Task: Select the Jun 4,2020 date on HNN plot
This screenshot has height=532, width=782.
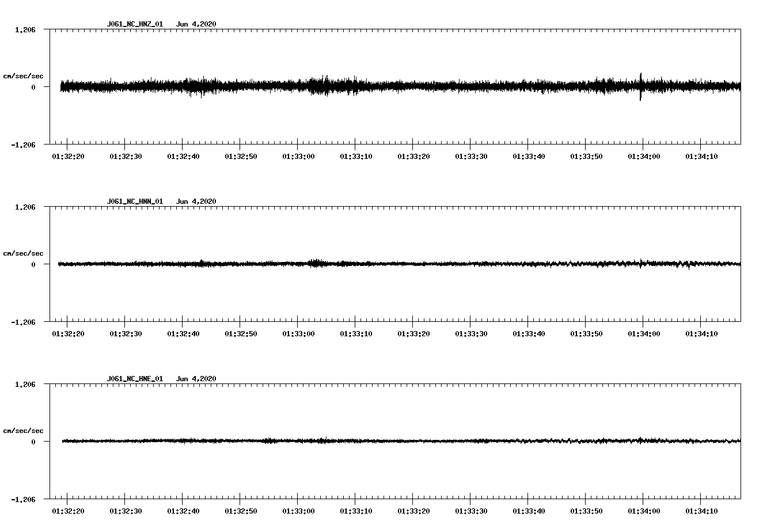Action: click(196, 202)
